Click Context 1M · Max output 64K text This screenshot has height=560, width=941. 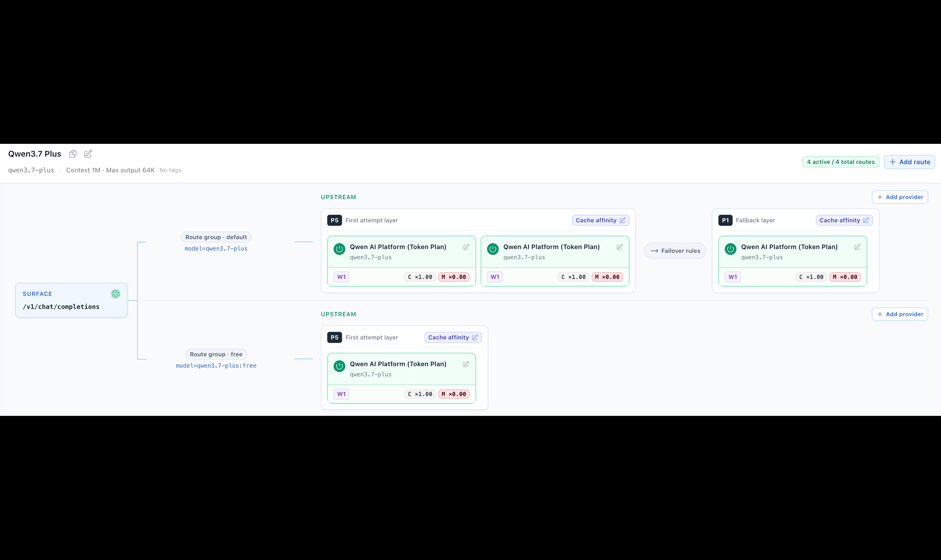click(x=110, y=170)
